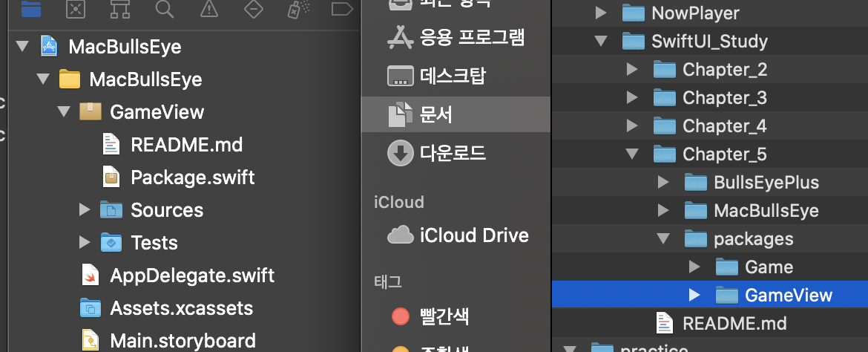
Task: Collapse the MacBullsEye project root
Action: click(22, 47)
